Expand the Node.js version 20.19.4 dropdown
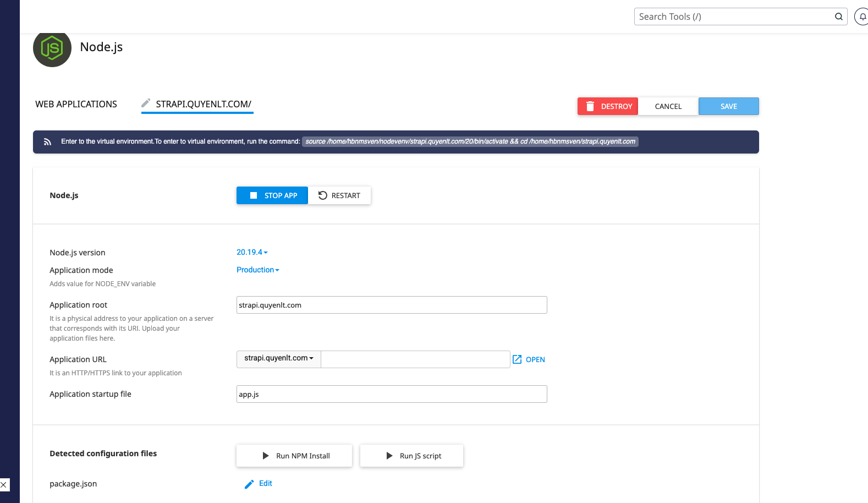This screenshot has width=868, height=503. [x=252, y=252]
